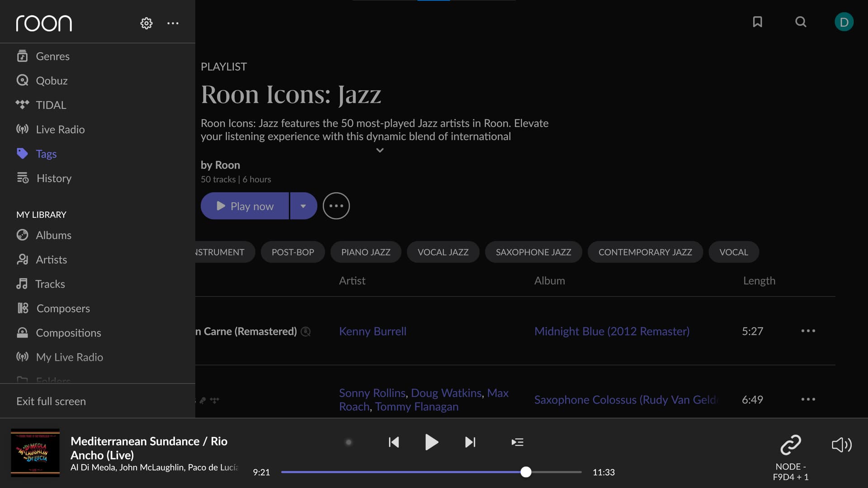This screenshot has height=488, width=868.
Task: Open the settings gear in sidebar
Action: (x=146, y=23)
